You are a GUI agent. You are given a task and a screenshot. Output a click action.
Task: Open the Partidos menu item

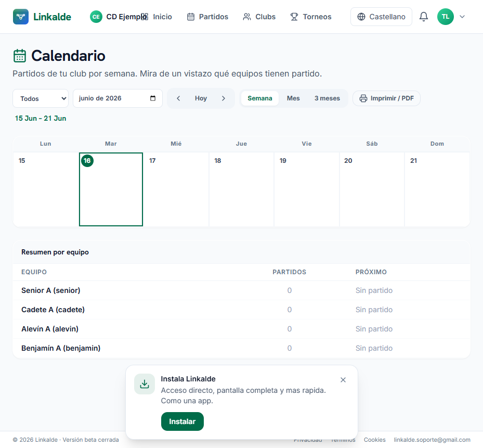(x=207, y=17)
